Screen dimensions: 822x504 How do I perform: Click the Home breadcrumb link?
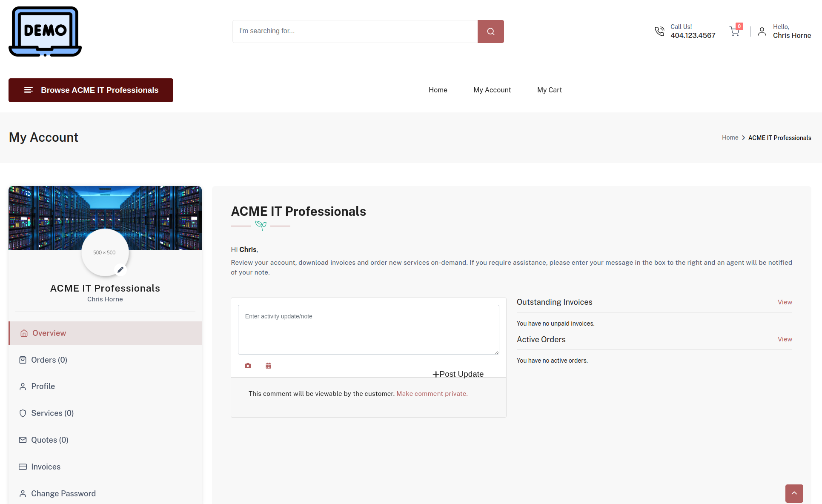point(730,137)
